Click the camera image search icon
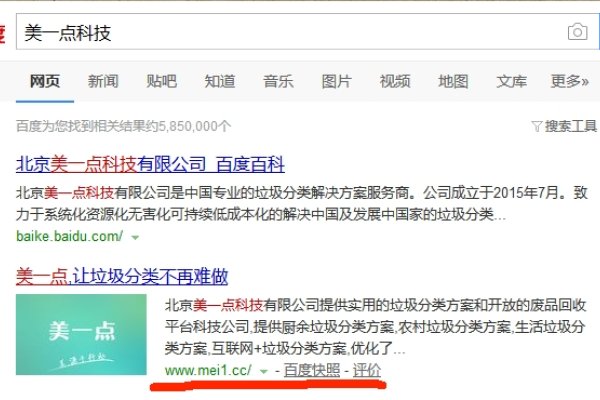 [577, 32]
